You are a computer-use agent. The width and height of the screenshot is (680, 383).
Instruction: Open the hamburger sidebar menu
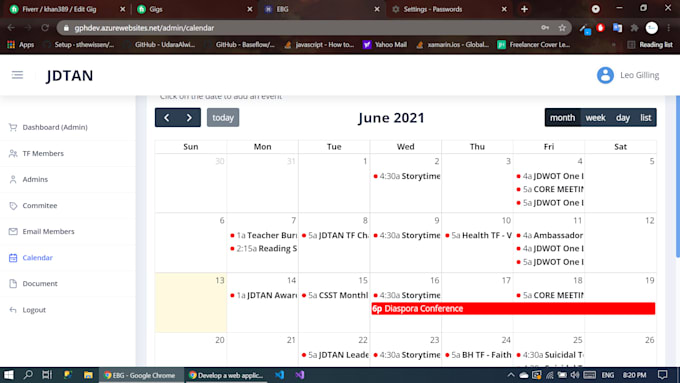point(17,75)
